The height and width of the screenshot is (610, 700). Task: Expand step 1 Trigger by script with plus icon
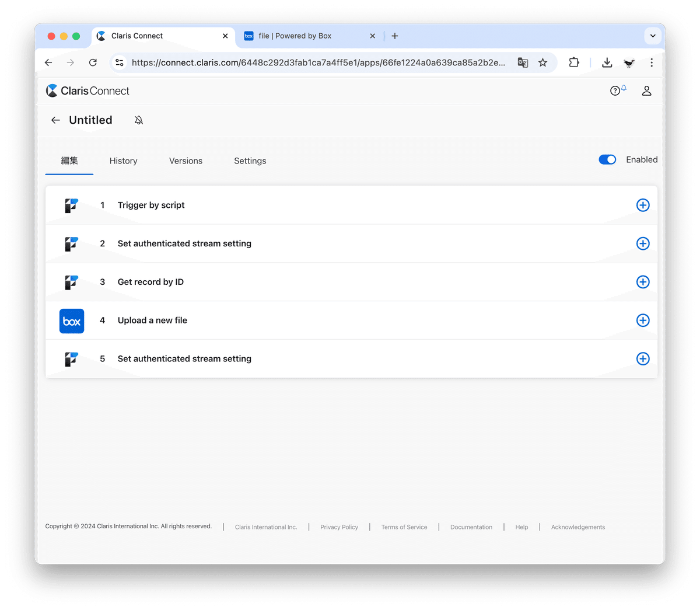643,205
